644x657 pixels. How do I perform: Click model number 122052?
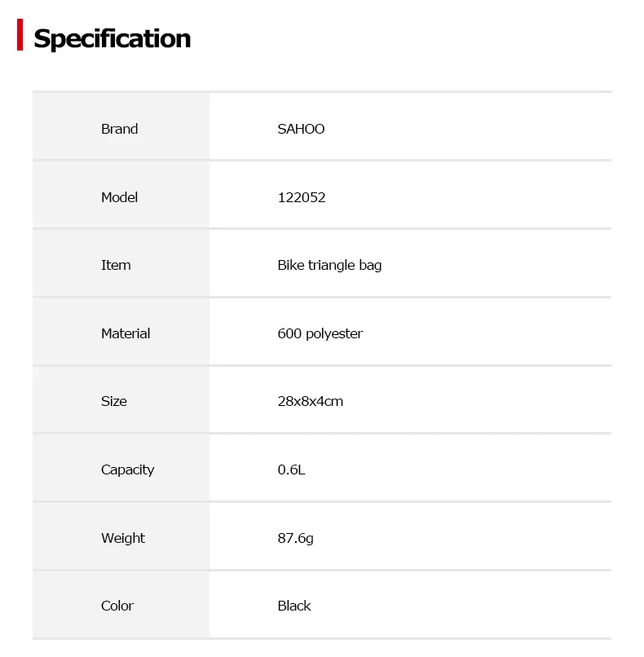(x=302, y=197)
